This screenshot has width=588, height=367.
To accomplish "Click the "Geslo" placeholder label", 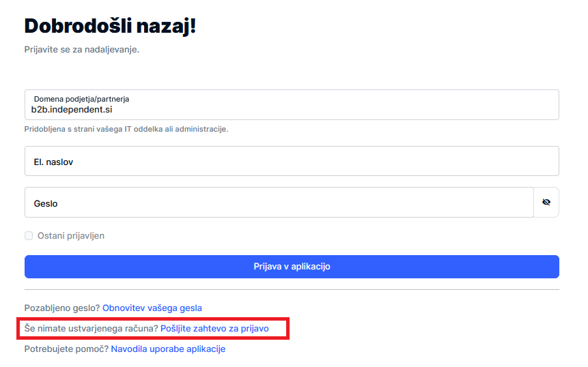I will pos(46,203).
